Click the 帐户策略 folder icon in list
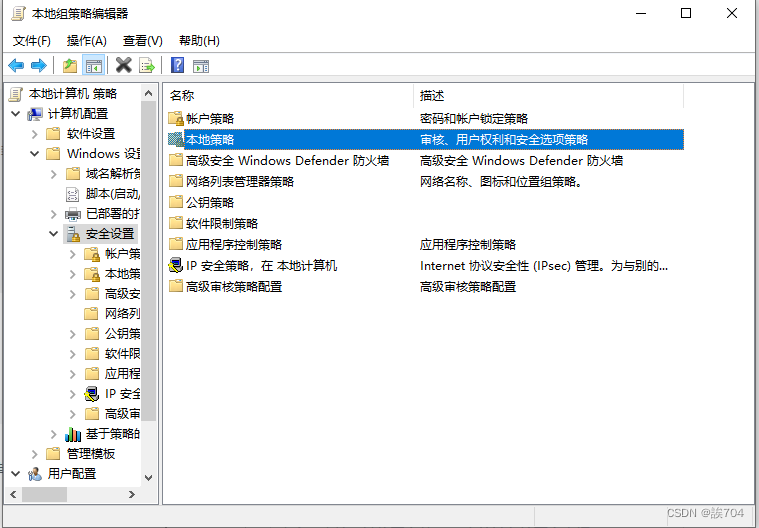This screenshot has width=759, height=528. [x=176, y=118]
